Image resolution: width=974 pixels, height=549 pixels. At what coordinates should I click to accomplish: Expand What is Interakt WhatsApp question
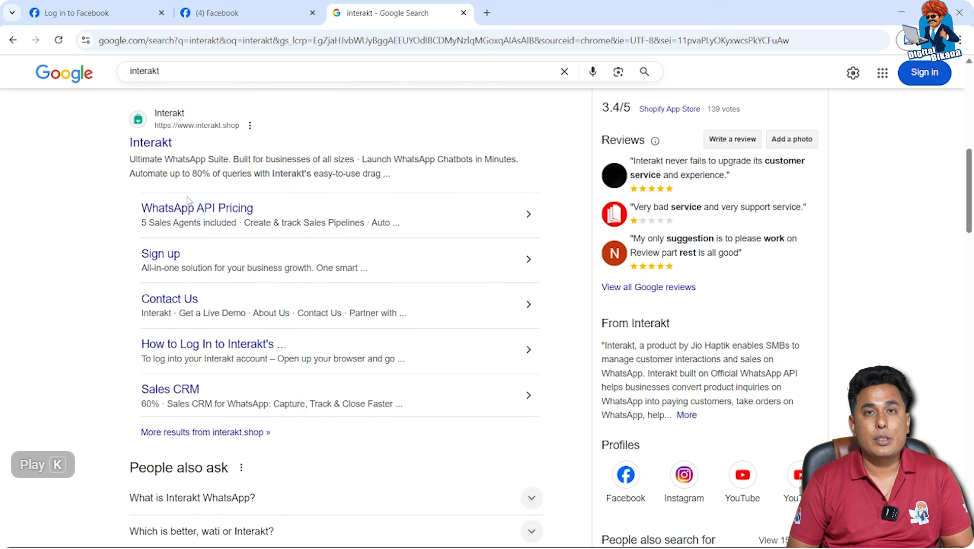pyautogui.click(x=532, y=498)
